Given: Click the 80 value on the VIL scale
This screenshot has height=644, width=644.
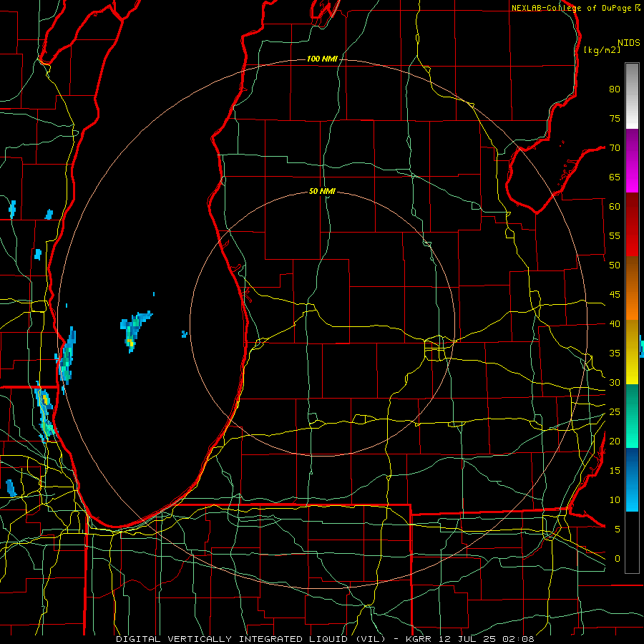Looking at the screenshot, I should 615,89.
